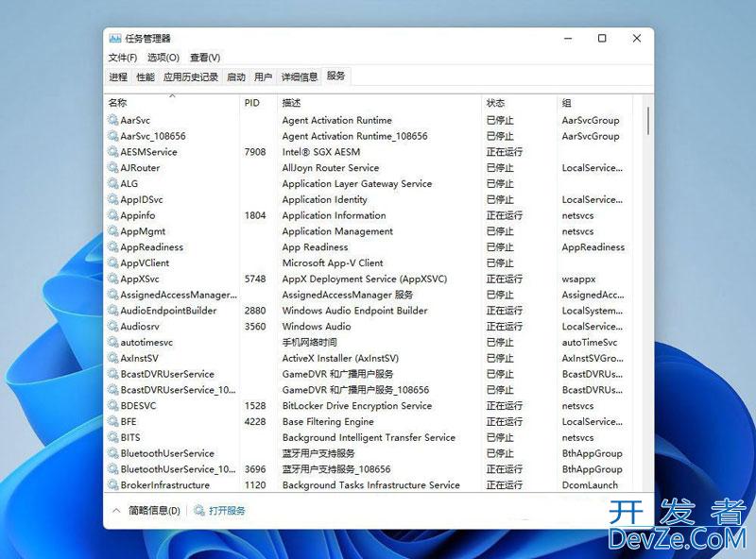Sort services by 描述 column header

coord(380,103)
